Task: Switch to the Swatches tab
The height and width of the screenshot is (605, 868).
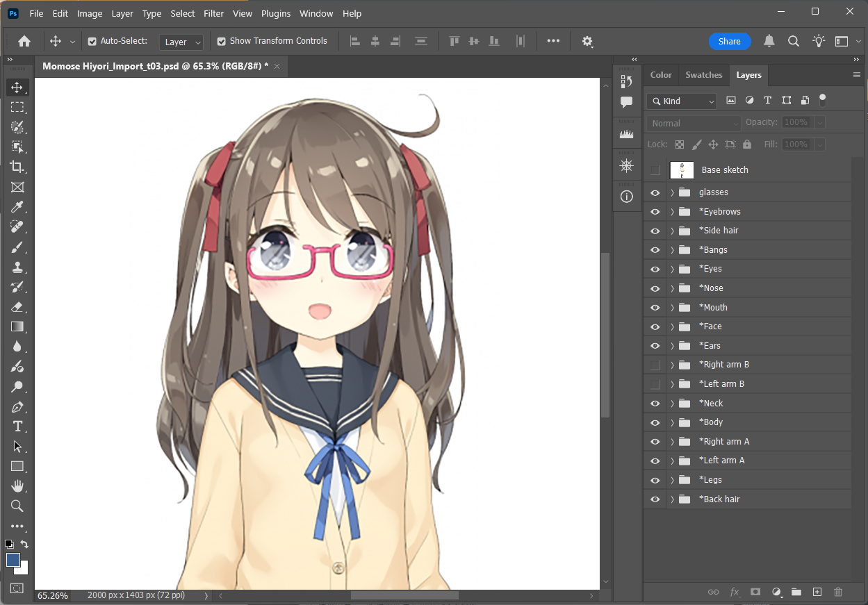Action: 703,75
